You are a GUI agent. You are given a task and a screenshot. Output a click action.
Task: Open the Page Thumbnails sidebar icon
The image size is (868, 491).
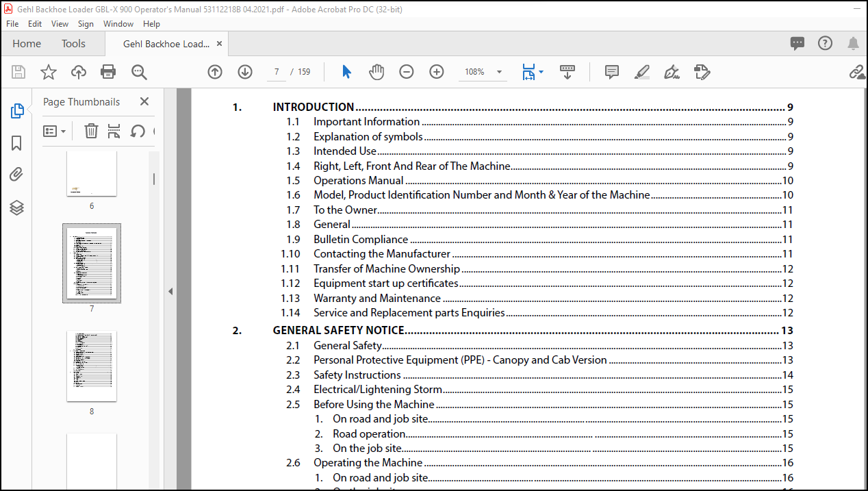click(x=17, y=111)
